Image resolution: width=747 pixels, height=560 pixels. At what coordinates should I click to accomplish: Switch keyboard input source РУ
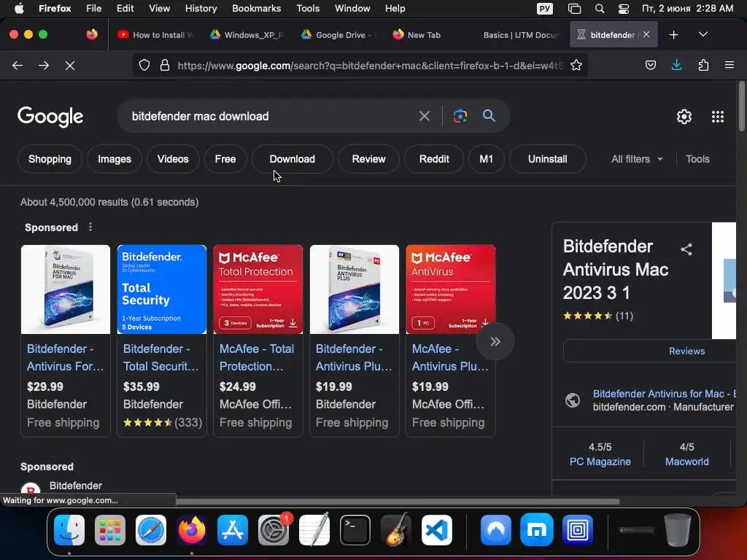coord(545,9)
